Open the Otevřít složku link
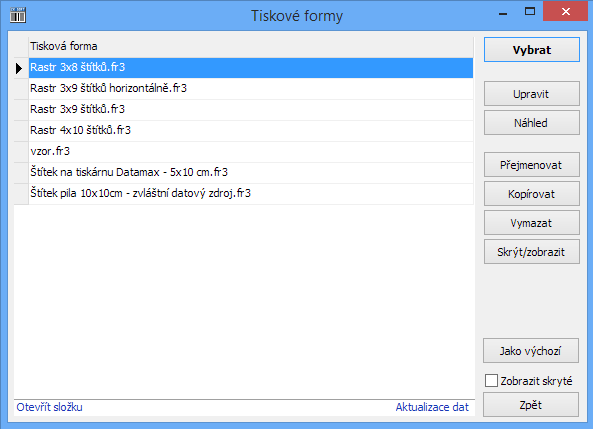Viewport: 593px width, 429px height. click(50, 407)
